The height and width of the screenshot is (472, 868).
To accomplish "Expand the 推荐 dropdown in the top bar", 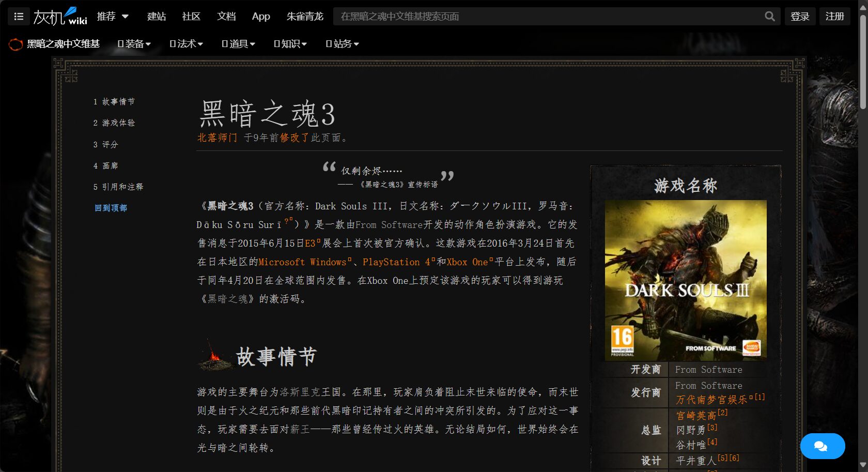I will pos(113,16).
